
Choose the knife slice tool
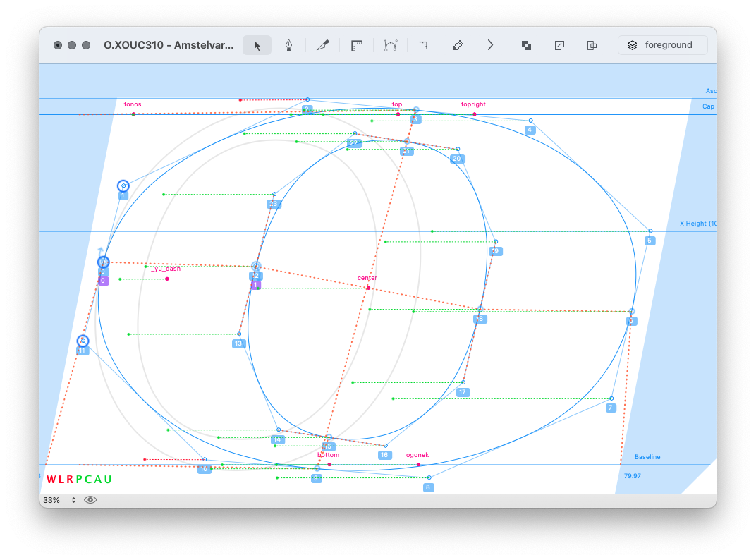point(322,45)
